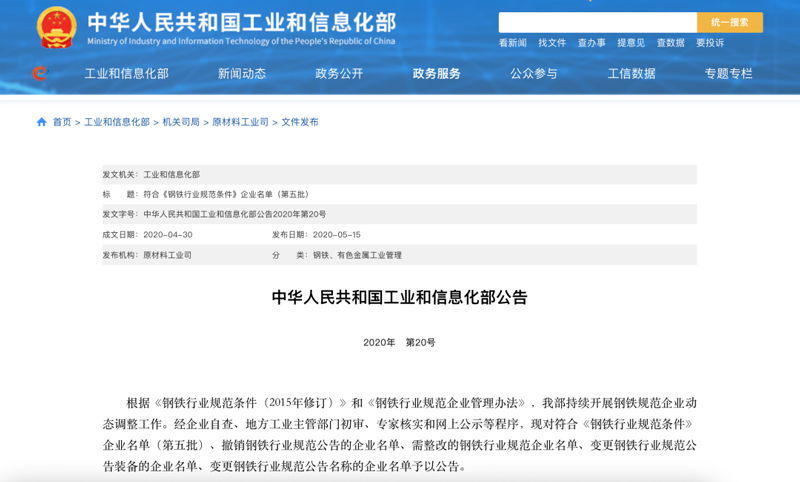800x482 pixels.
Task: Select the document number 公告2020年第20号 row
Action: [399, 214]
